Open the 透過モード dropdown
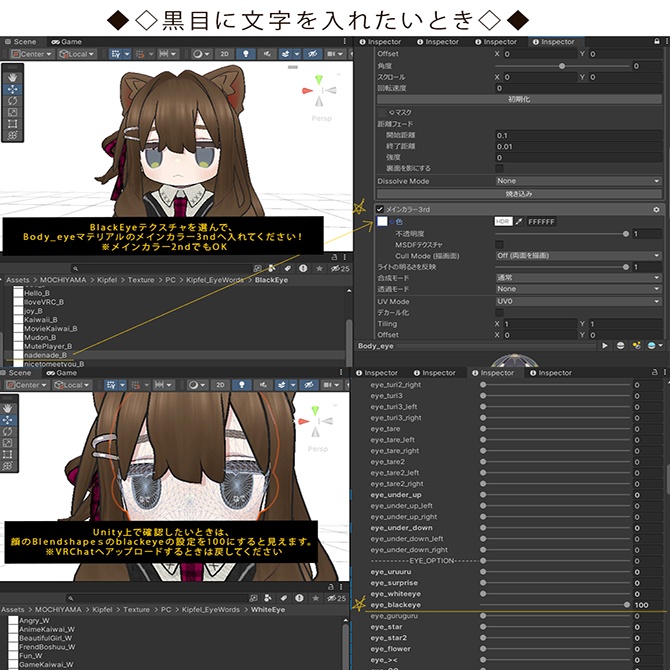Screen dimensions: 670x670 coord(578,289)
